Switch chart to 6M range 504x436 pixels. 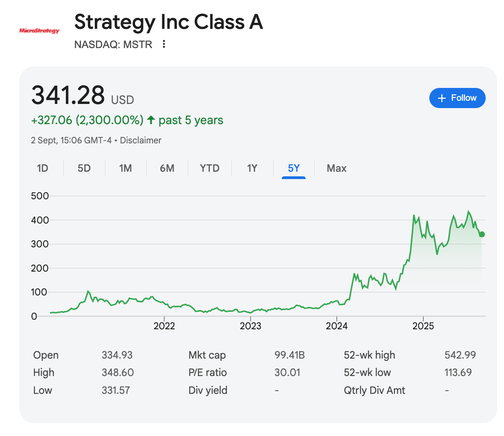tap(167, 169)
